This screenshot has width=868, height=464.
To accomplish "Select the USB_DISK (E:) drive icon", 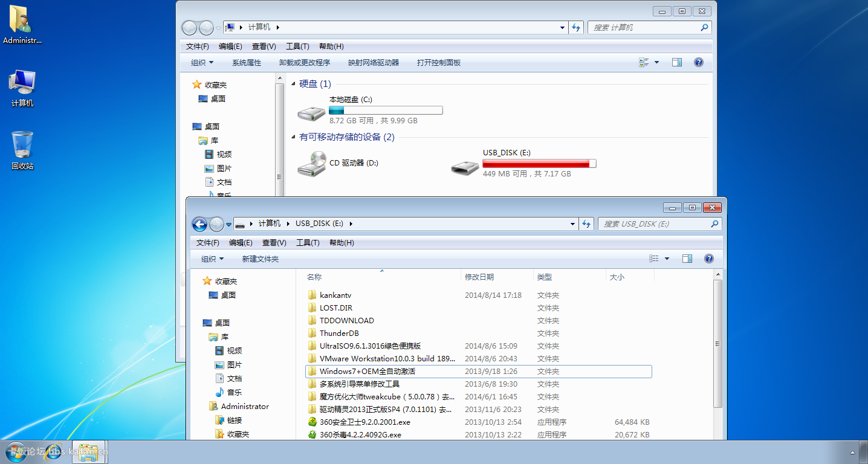I will point(465,166).
